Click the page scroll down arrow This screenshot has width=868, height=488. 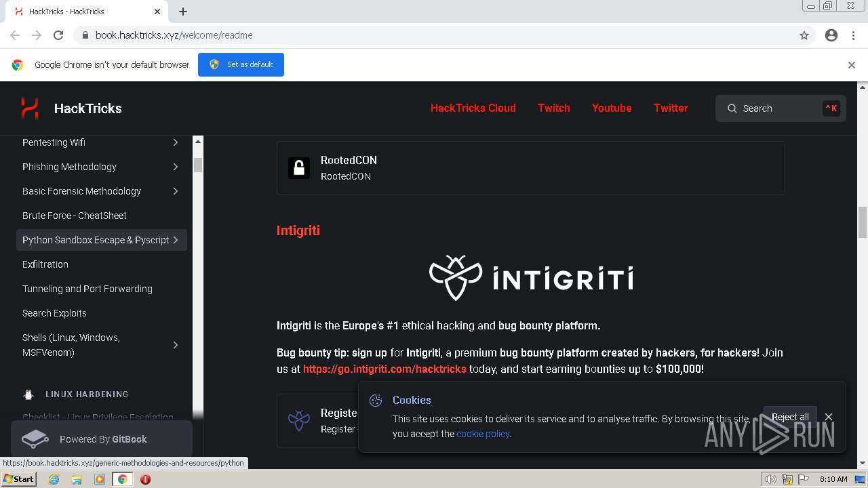click(863, 464)
